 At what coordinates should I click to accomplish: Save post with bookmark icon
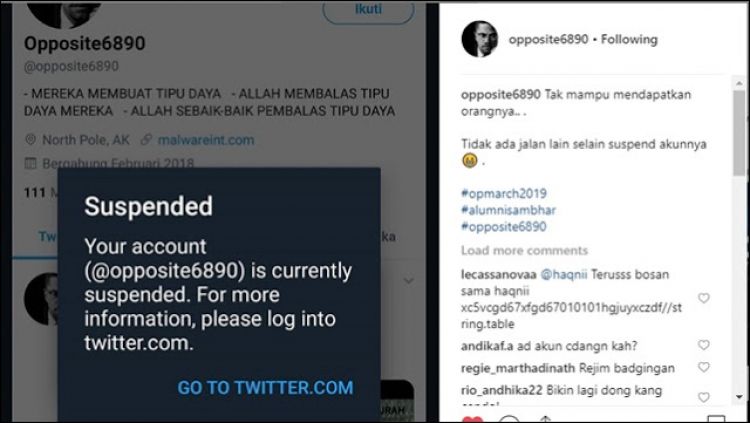tap(716, 419)
